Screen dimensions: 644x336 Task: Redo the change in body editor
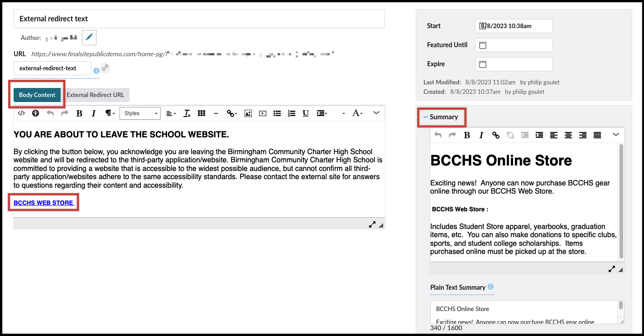tap(65, 113)
